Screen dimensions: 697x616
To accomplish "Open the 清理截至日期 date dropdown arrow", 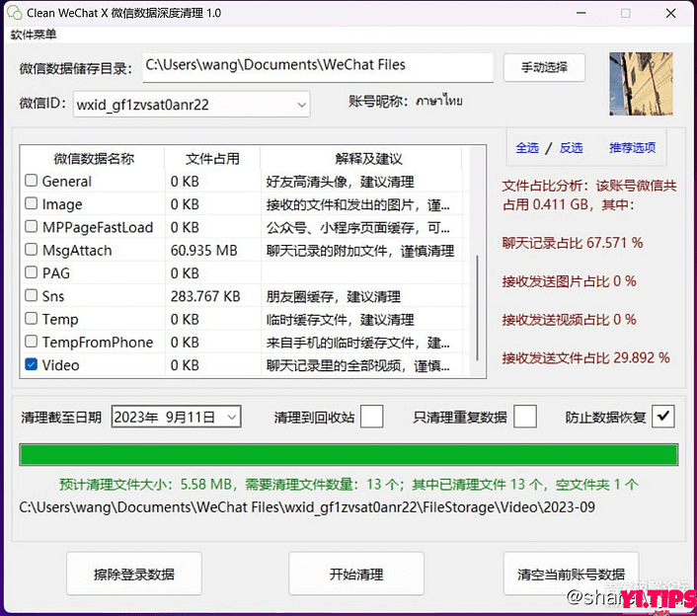I will tap(232, 417).
